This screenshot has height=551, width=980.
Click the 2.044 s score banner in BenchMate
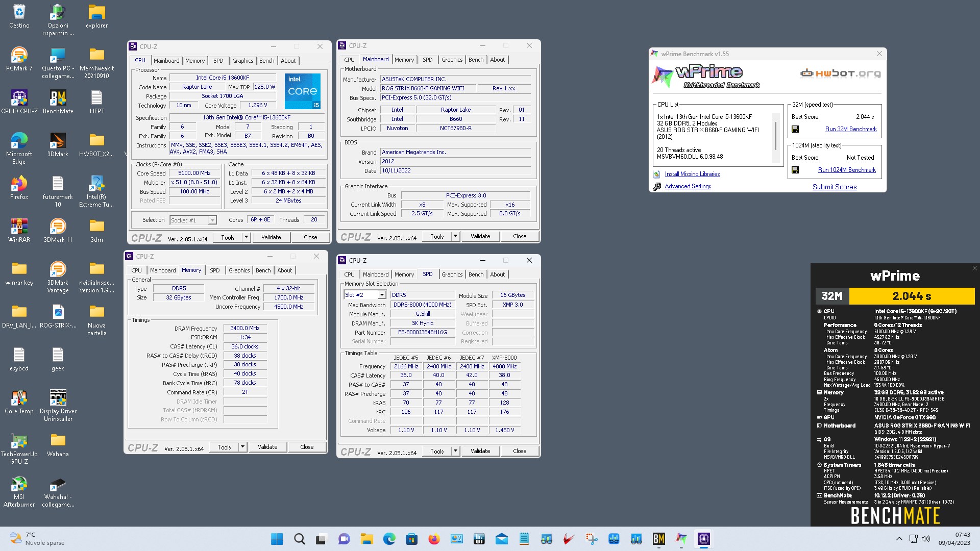pos(912,296)
